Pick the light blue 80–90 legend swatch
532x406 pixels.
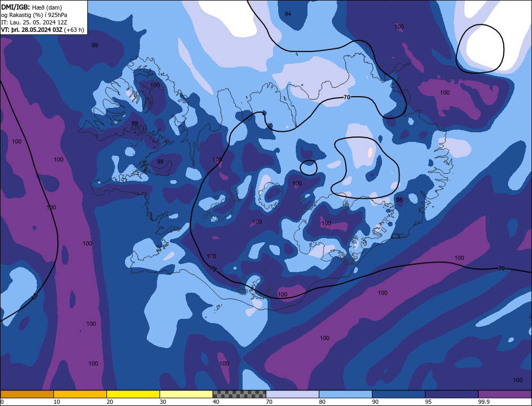pos(345,394)
